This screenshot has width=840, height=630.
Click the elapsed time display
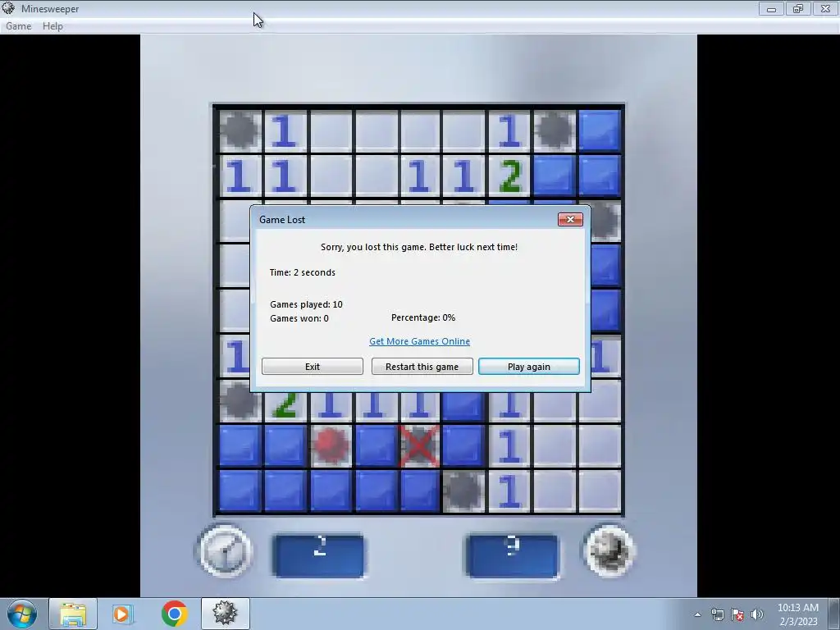[319, 555]
